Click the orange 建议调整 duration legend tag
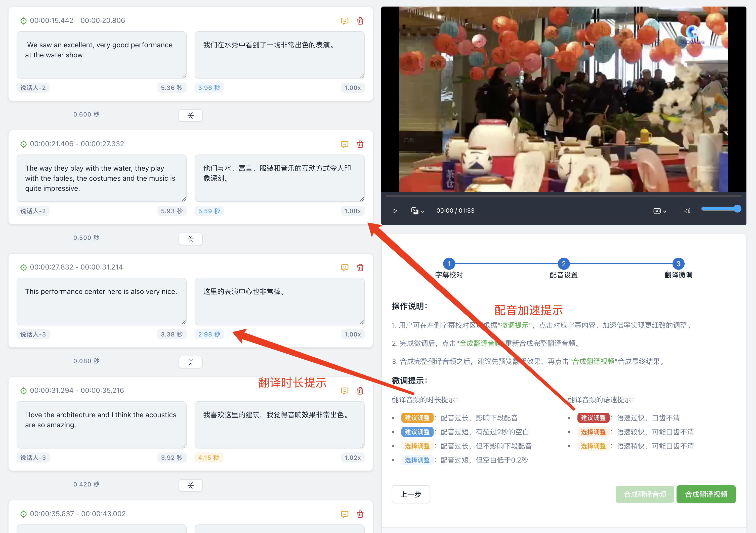The height and width of the screenshot is (533, 756). click(417, 418)
